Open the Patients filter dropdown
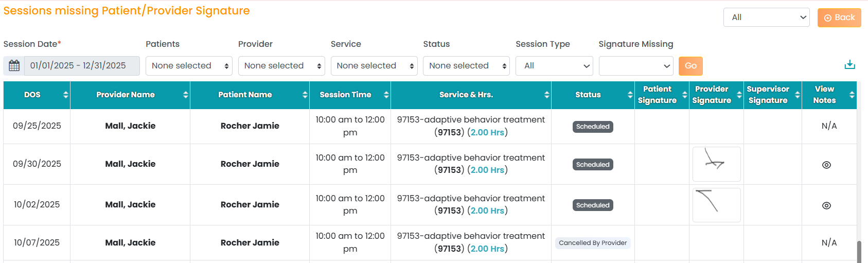This screenshot has width=868, height=263. point(189,66)
